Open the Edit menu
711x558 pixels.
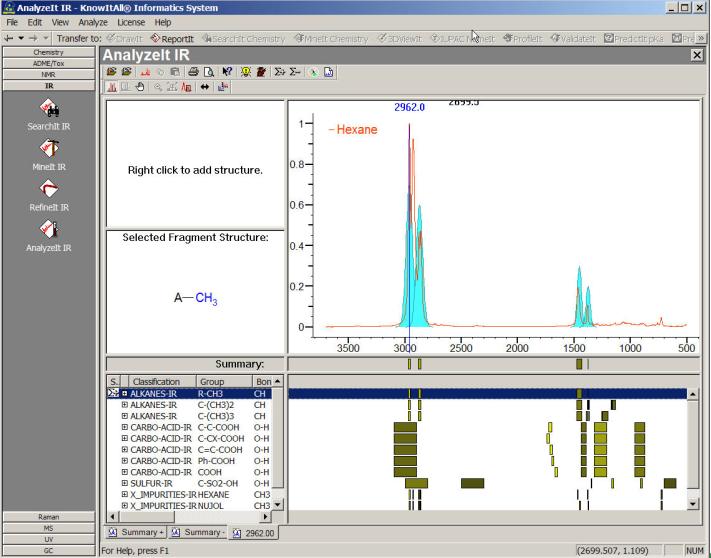coord(34,22)
